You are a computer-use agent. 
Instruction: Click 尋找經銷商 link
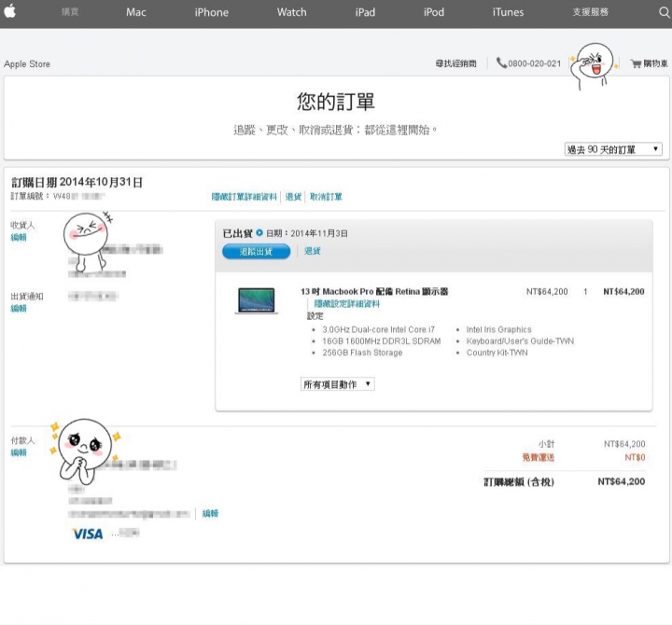(x=456, y=63)
